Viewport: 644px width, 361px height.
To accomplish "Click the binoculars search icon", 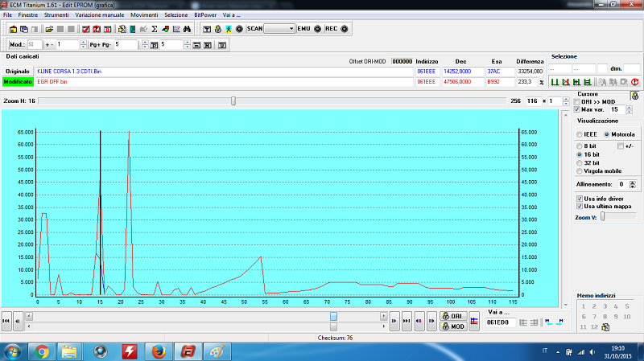I will click(185, 28).
